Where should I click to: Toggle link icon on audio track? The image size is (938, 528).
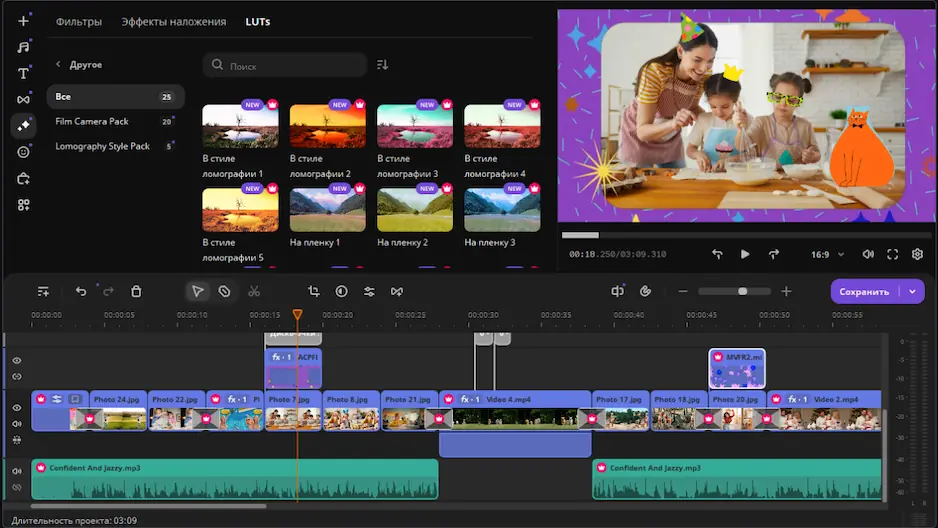17,487
